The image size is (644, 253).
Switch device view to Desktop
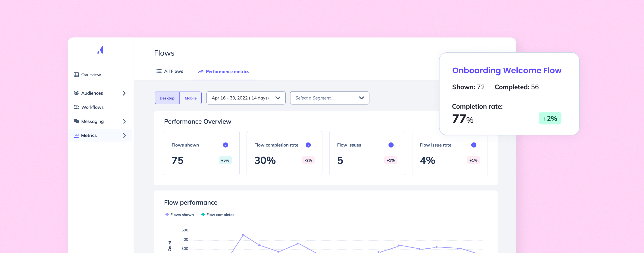coord(167,98)
